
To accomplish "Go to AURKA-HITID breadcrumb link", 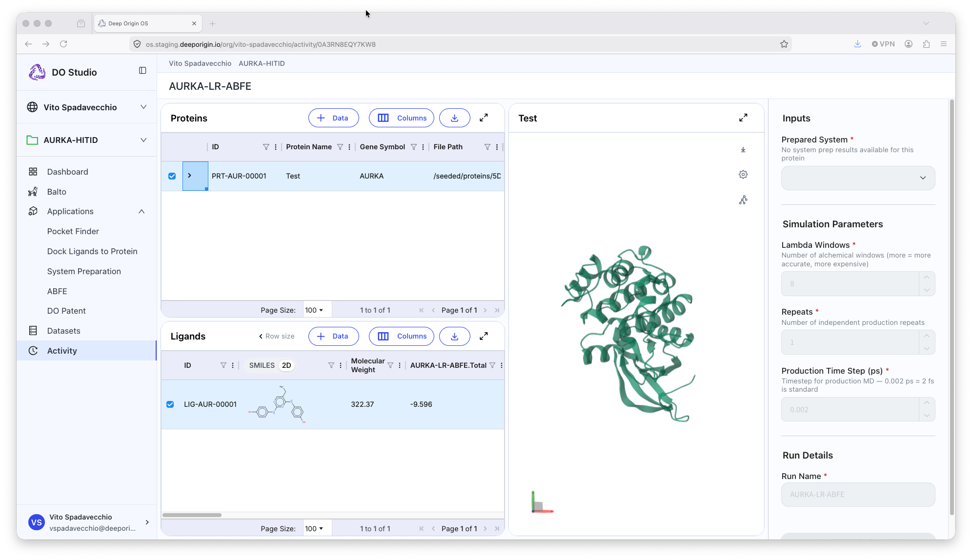I will [262, 63].
